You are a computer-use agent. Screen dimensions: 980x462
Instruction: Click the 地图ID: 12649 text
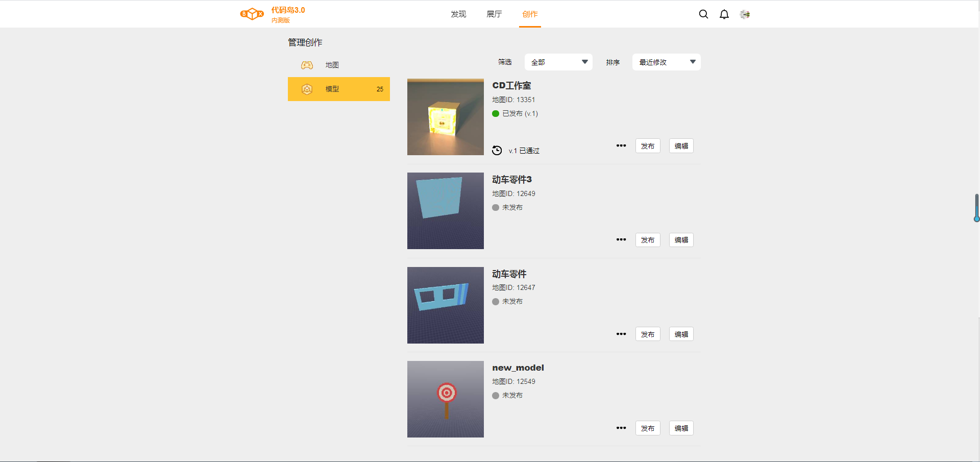[x=513, y=193]
